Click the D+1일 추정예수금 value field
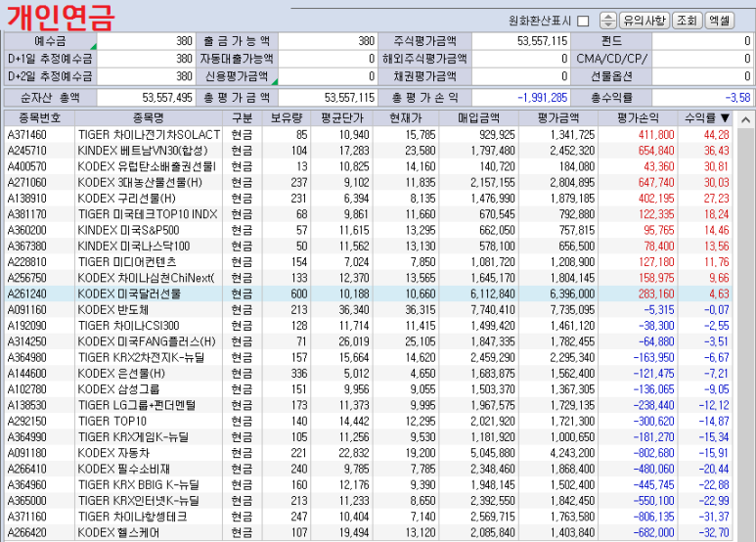The height and width of the screenshot is (542, 756). pos(146,59)
